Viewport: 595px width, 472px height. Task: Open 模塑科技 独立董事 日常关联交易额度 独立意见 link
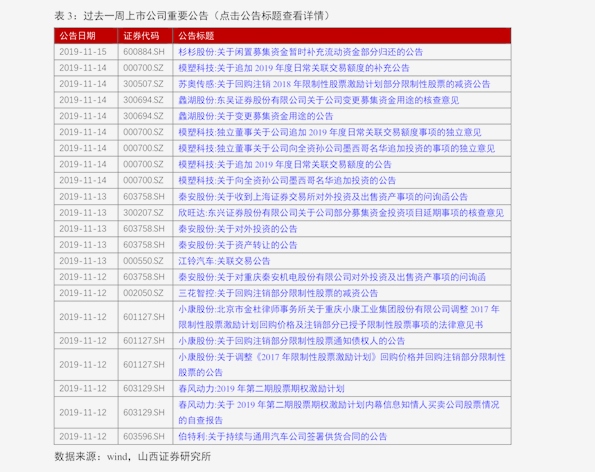click(x=330, y=132)
